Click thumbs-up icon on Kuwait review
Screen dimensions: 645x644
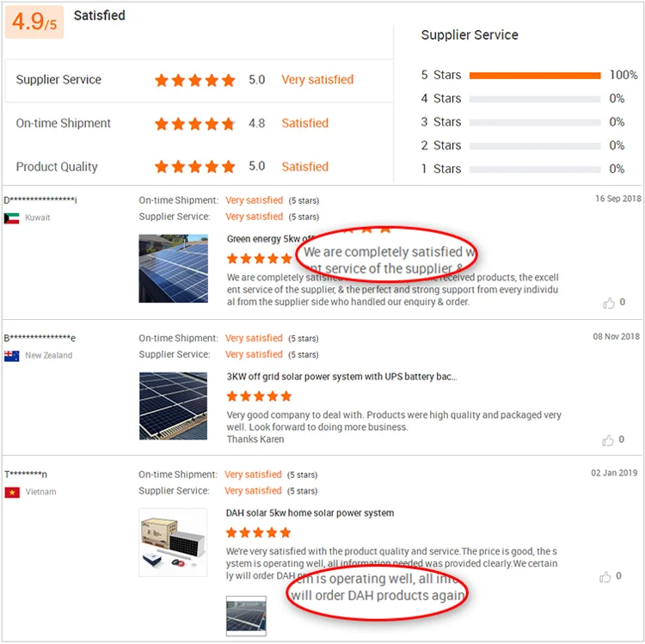609,303
